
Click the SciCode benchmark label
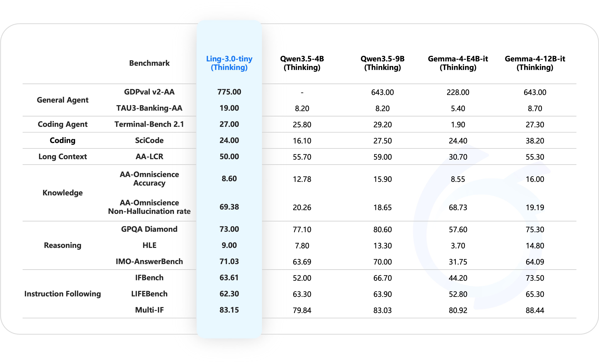click(149, 140)
